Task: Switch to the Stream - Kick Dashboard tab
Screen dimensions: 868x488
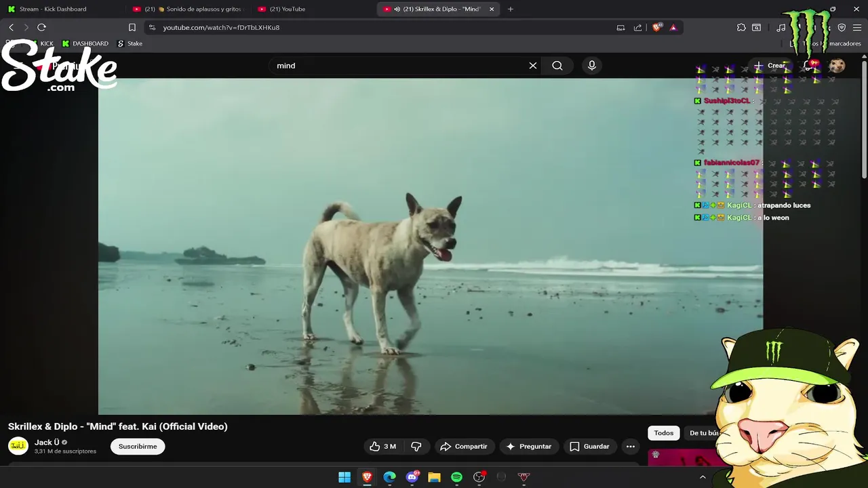Action: coord(62,9)
